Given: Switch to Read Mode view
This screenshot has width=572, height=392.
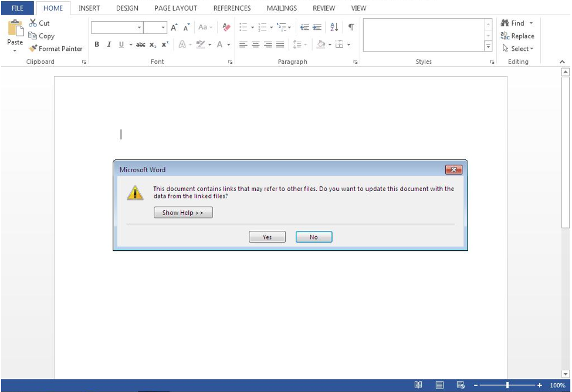Looking at the screenshot, I should pyautogui.click(x=418, y=386).
